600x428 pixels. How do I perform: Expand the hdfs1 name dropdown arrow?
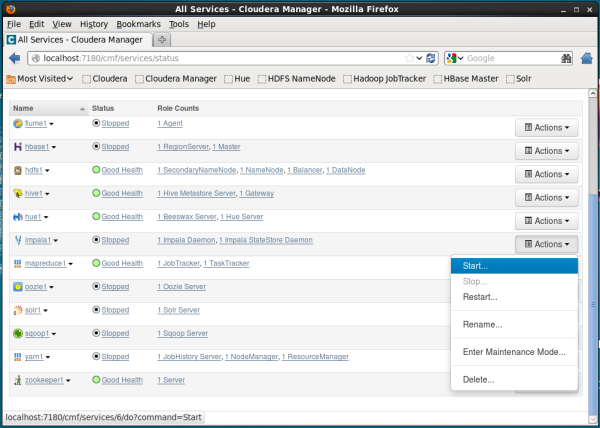coord(47,171)
